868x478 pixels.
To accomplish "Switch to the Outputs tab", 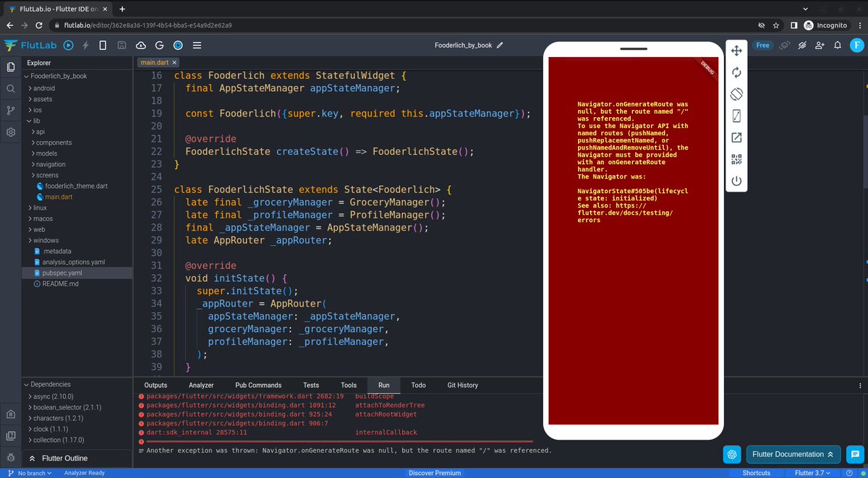I will pyautogui.click(x=156, y=385).
